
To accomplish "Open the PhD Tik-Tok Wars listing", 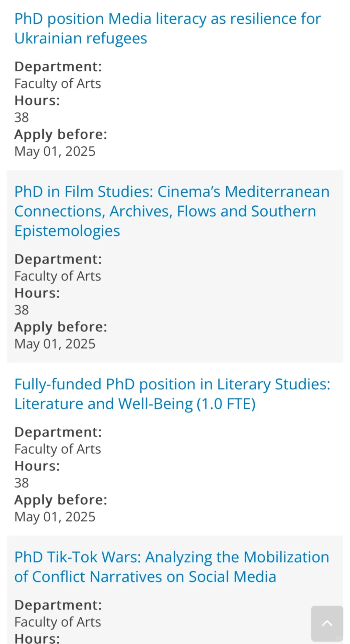I will click(x=172, y=567).
